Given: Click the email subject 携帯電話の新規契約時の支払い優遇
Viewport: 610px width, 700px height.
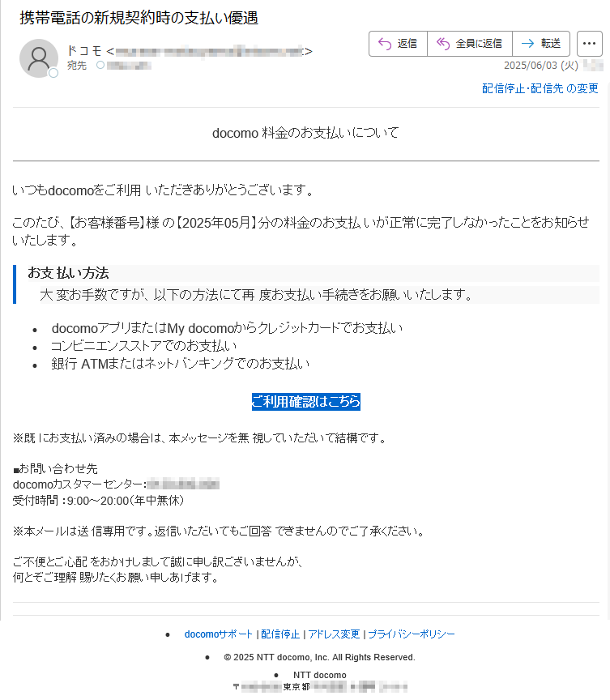Looking at the screenshot, I should [x=139, y=18].
